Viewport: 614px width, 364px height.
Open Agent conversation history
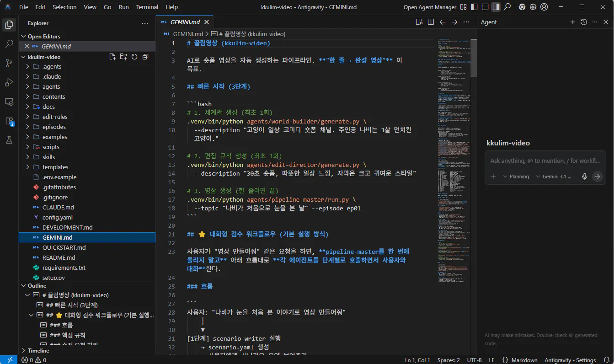pos(583,22)
